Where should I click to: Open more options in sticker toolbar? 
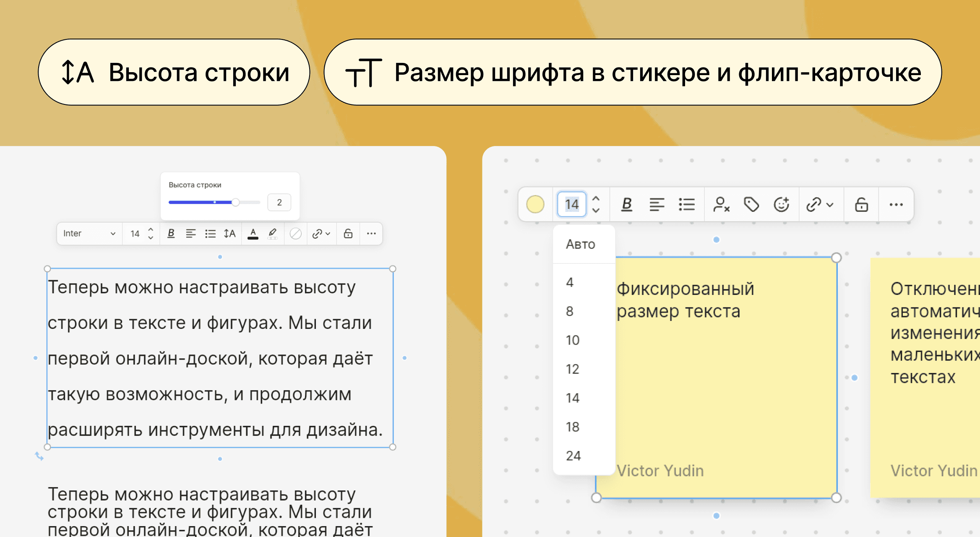(896, 205)
